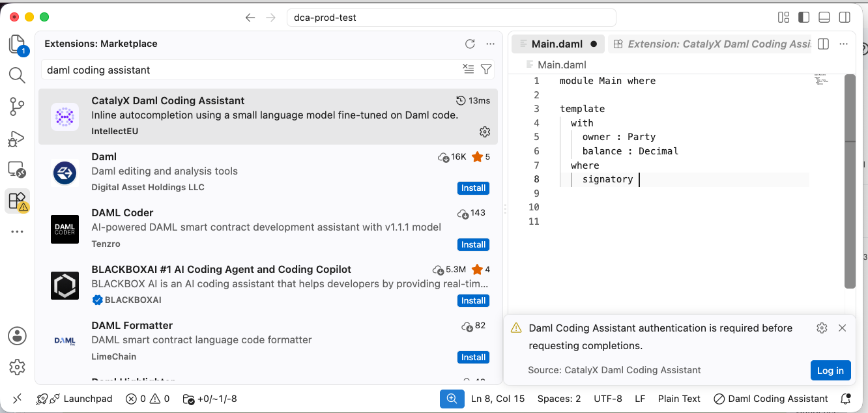
Task: Click editor line number 3
Action: click(536, 109)
